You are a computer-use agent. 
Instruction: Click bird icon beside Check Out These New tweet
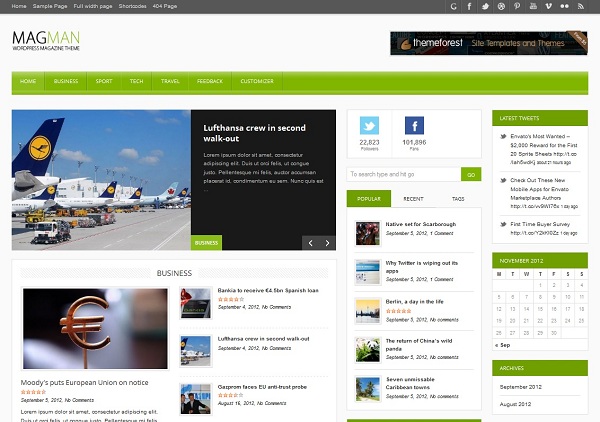503,180
